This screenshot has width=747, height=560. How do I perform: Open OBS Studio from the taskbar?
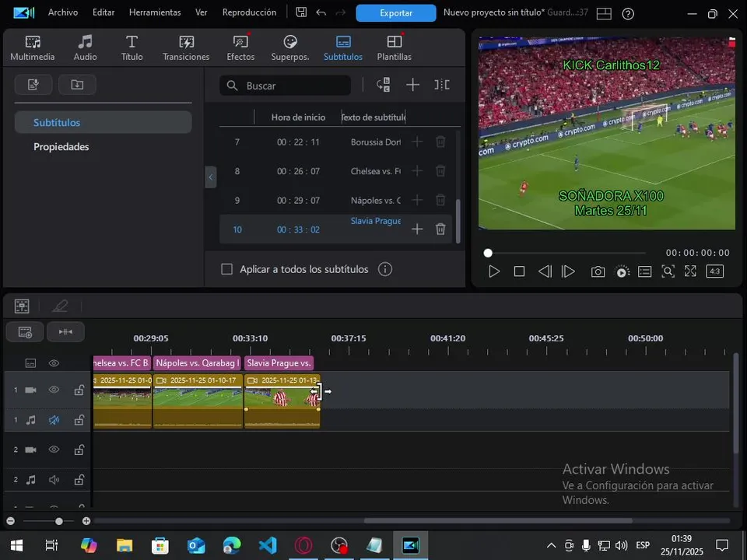(x=338, y=544)
